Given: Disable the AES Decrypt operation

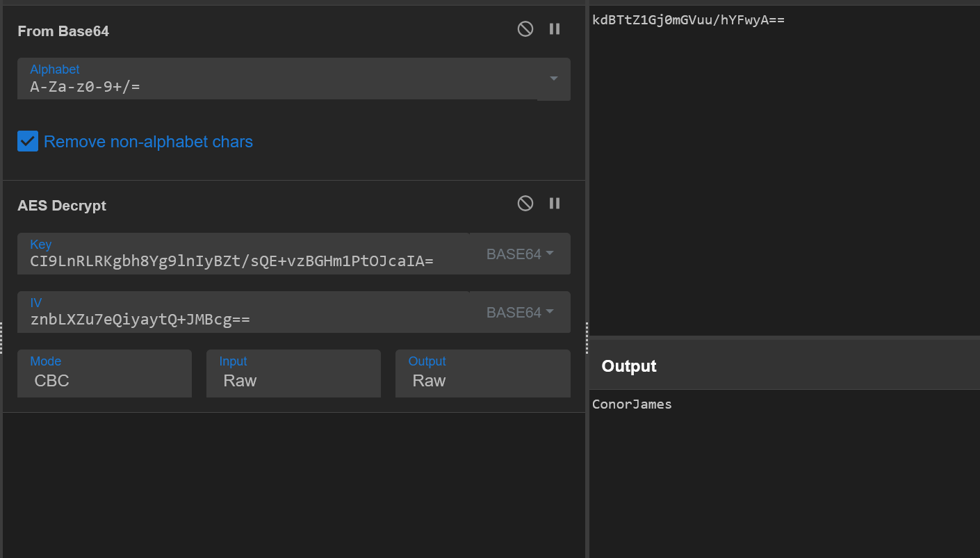Looking at the screenshot, I should [x=525, y=203].
